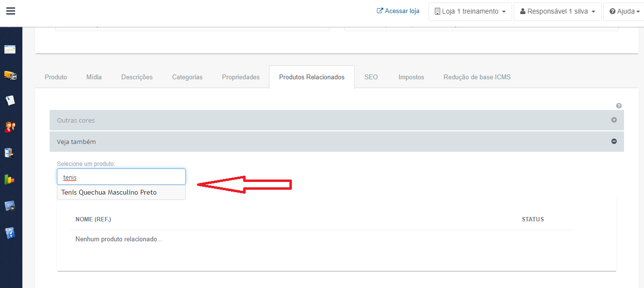Open the Ajuda dropdown menu
Image resolution: width=644 pixels, height=288 pixels.
click(625, 12)
